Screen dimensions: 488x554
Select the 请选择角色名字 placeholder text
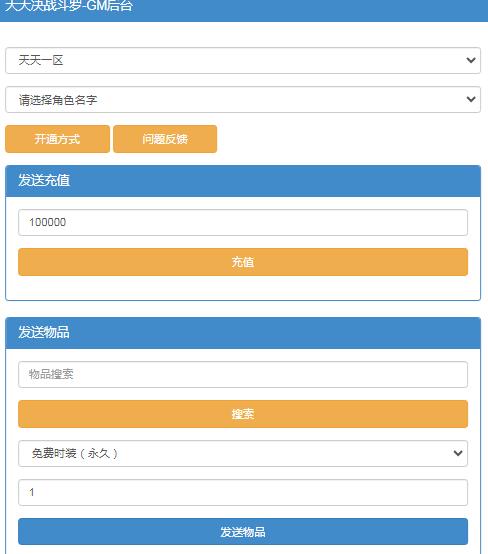coord(58,100)
